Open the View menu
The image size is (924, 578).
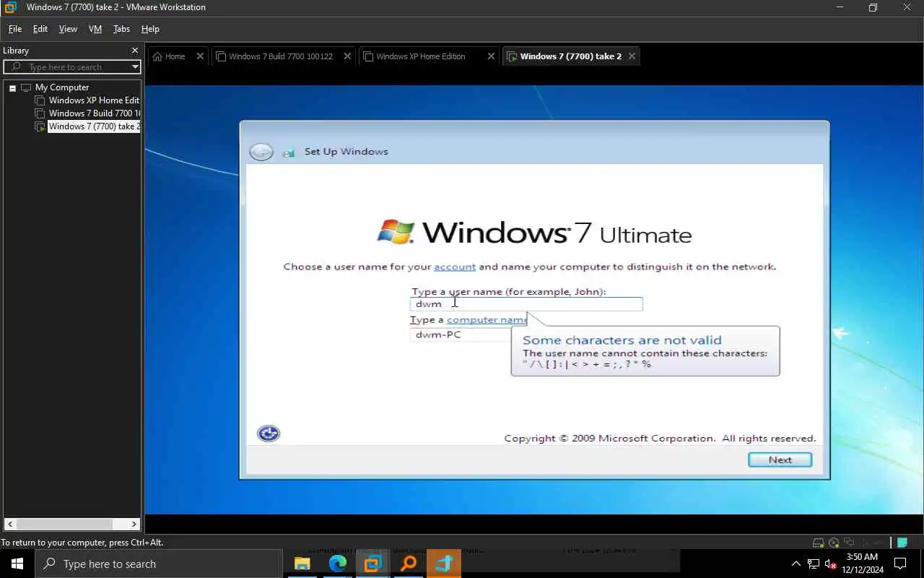[68, 29]
